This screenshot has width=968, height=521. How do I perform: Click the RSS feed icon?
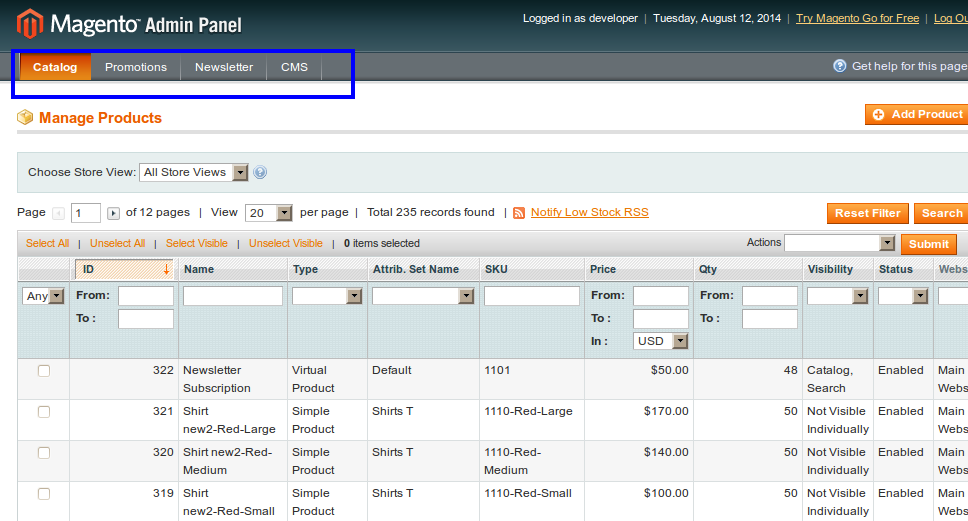pos(519,213)
